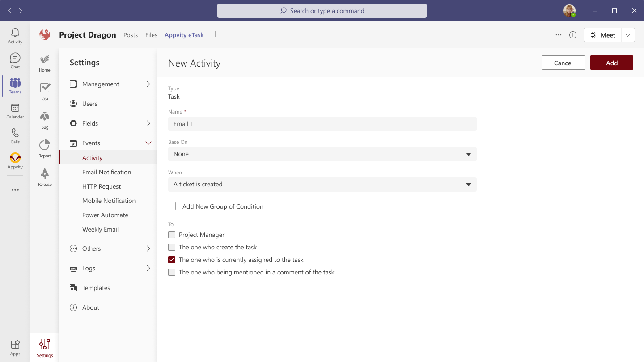Uncheck 'currently assigned to the task' checkbox
Screen dimensions: 644x362
(x=172, y=260)
